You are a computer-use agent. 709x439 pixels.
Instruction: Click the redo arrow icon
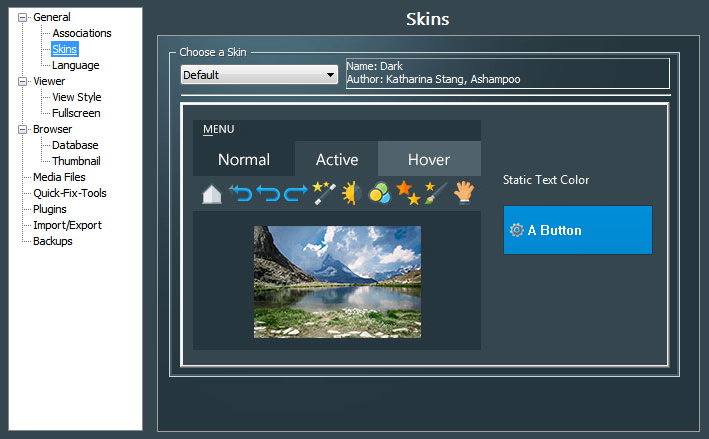pos(296,193)
